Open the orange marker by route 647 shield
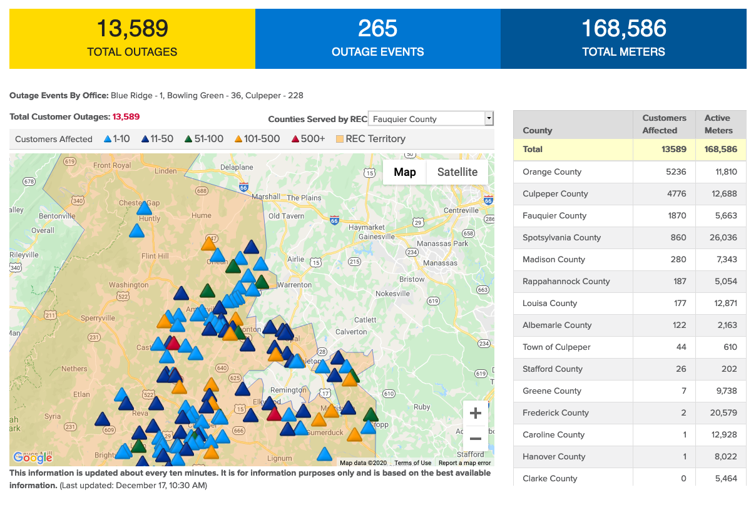 209,243
